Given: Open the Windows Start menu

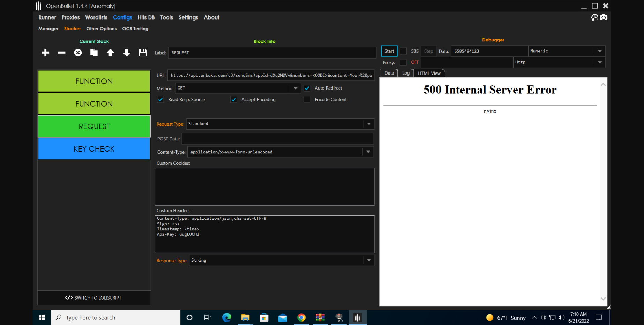Looking at the screenshot, I should pos(42,317).
